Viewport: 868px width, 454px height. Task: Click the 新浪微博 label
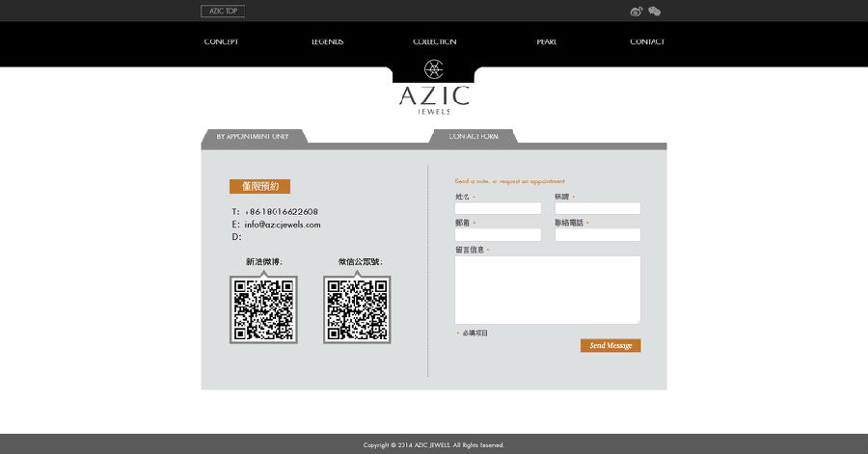click(264, 262)
